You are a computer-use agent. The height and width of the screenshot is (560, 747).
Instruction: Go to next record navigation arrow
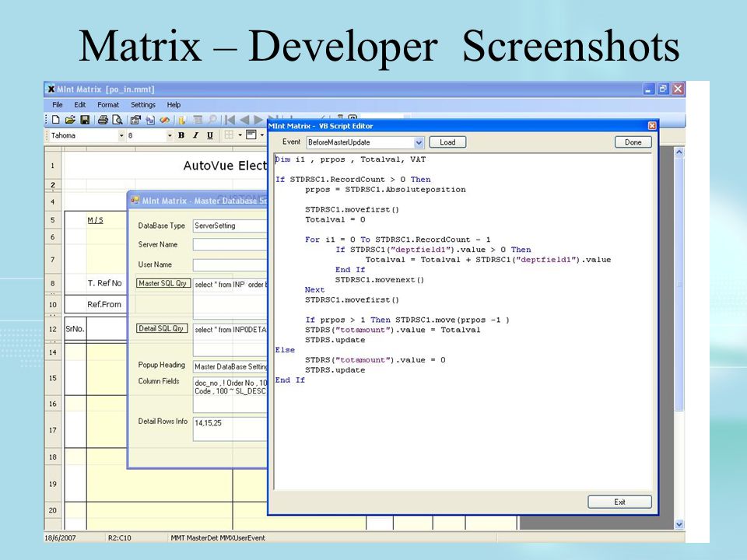coord(258,120)
